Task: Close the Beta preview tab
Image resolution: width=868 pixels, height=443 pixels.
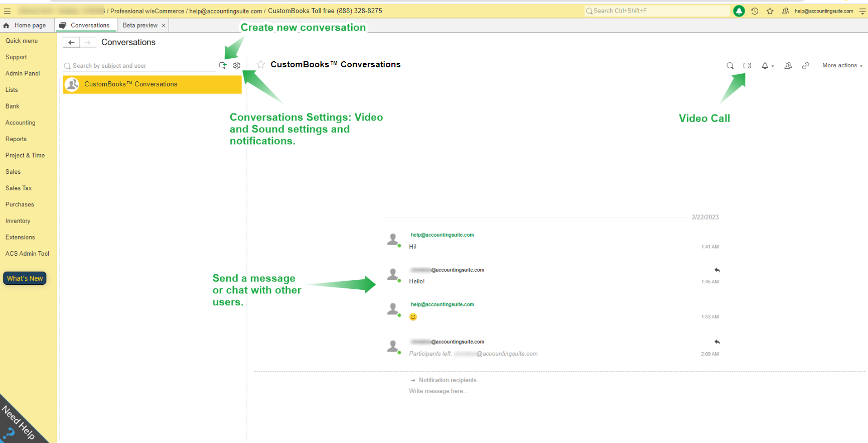Action: coord(164,26)
